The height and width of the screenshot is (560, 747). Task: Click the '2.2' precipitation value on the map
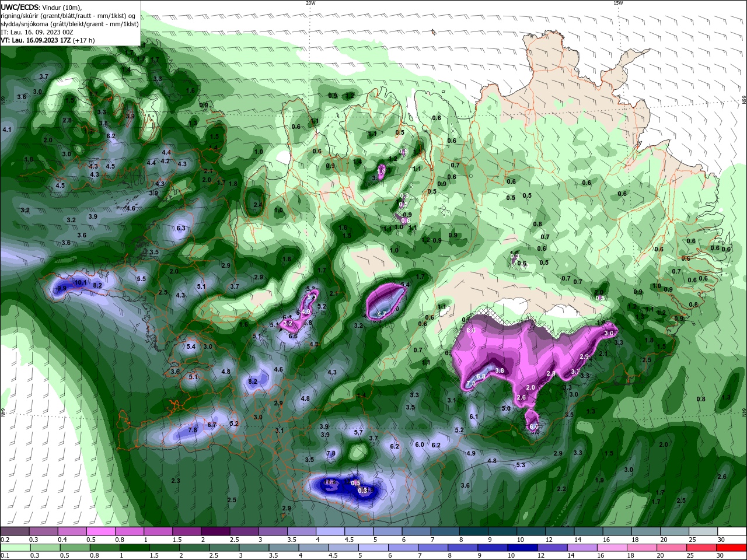tap(561, 489)
